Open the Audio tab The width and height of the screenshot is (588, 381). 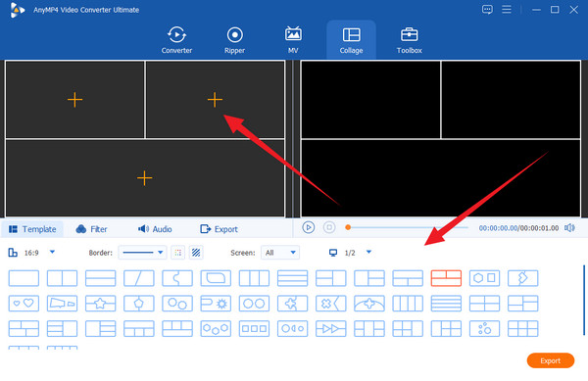(155, 229)
